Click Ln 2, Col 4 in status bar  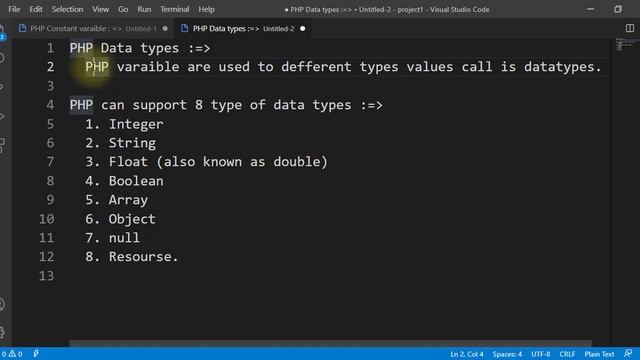tap(467, 354)
